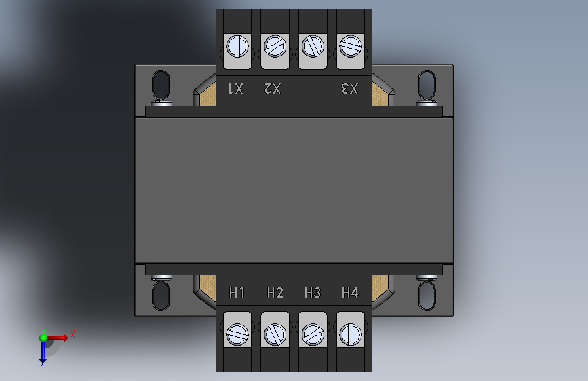Select the screw below the H1 label
Viewport: 588px width, 381px height.
click(237, 334)
